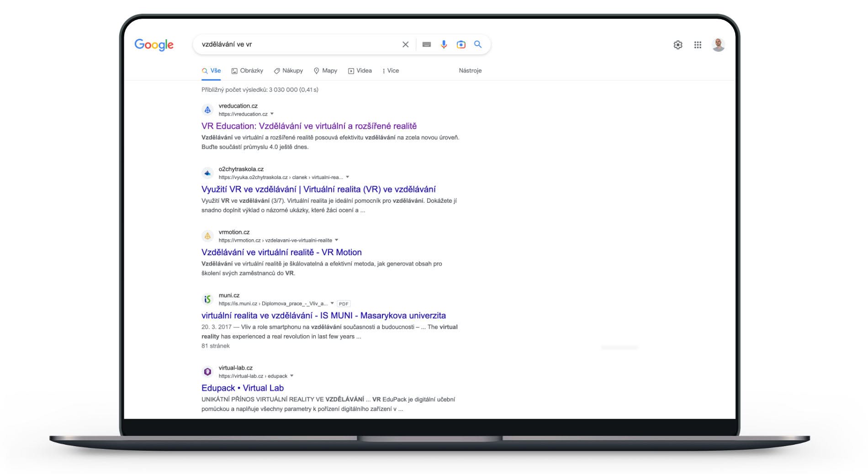The width and height of the screenshot is (868, 474).
Task: Open 'Vzdělávání ve virtuální realitě - VR Motion' link
Action: [x=281, y=252]
